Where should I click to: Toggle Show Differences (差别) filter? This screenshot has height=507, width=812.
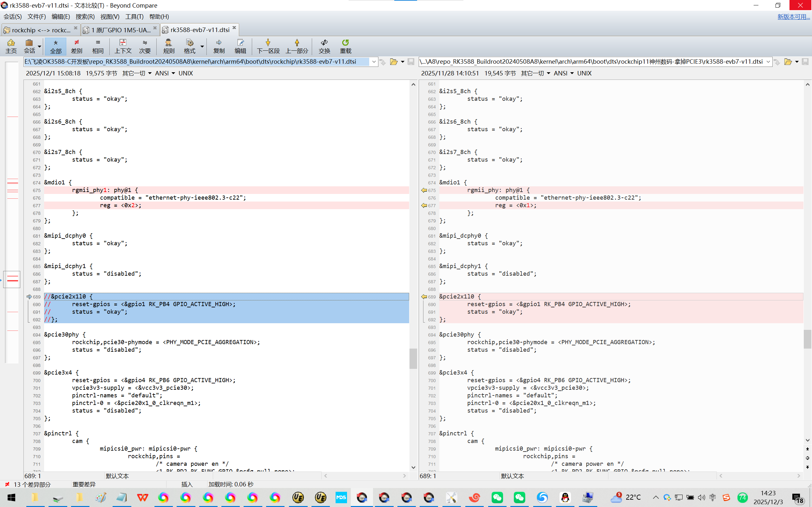[x=76, y=46]
